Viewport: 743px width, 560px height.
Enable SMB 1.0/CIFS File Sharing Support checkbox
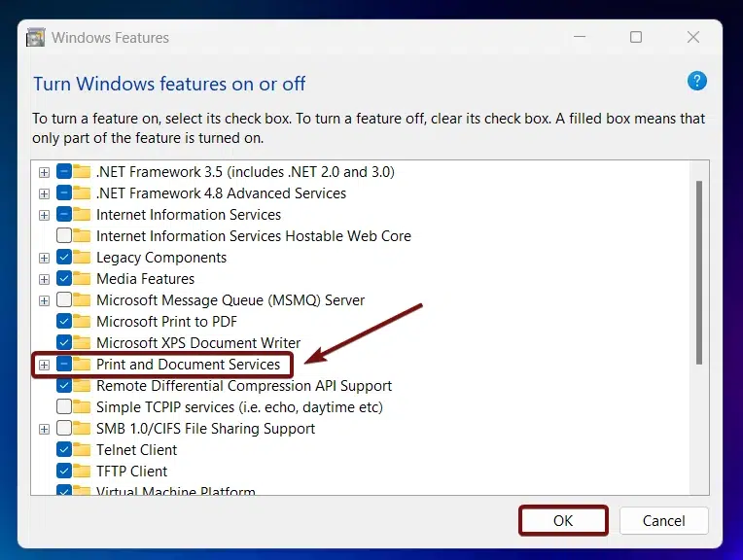click(64, 429)
